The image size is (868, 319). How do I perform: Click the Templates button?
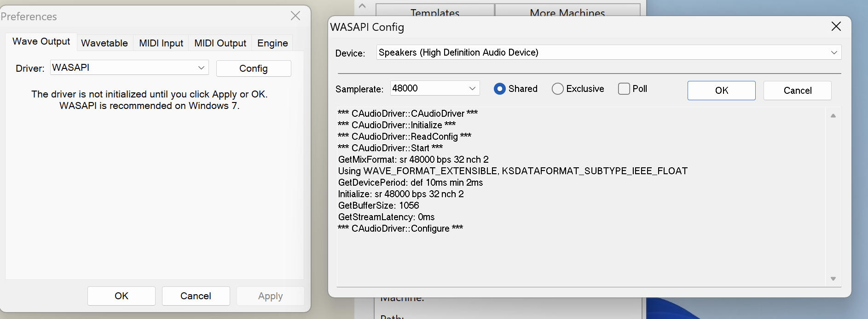click(434, 13)
